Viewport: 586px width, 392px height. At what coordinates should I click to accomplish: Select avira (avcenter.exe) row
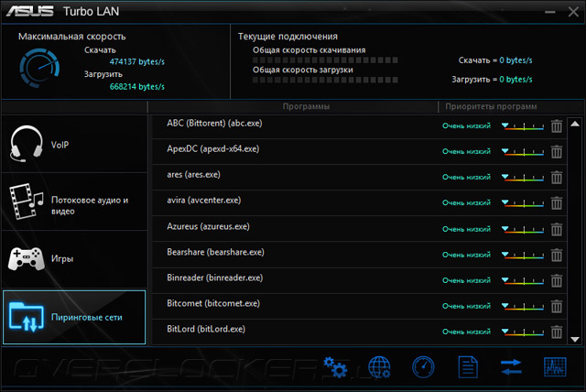(x=359, y=203)
